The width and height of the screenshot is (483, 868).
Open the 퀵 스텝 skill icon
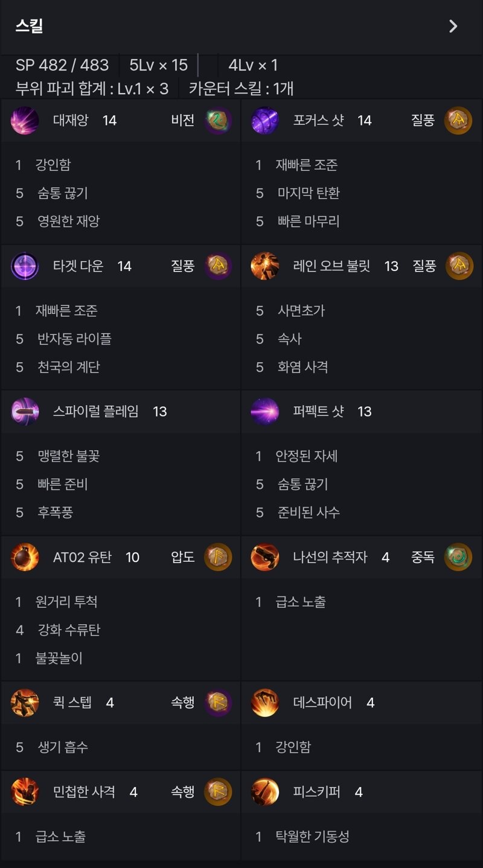(x=25, y=703)
